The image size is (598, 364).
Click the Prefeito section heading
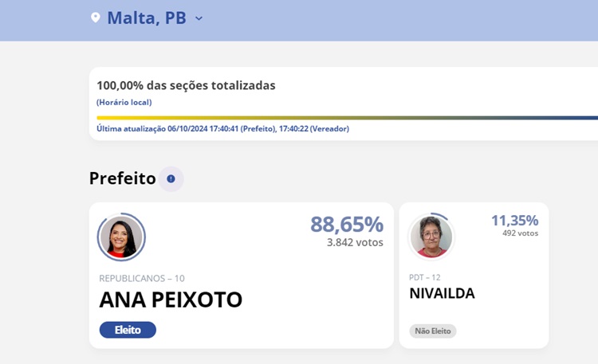(122, 178)
